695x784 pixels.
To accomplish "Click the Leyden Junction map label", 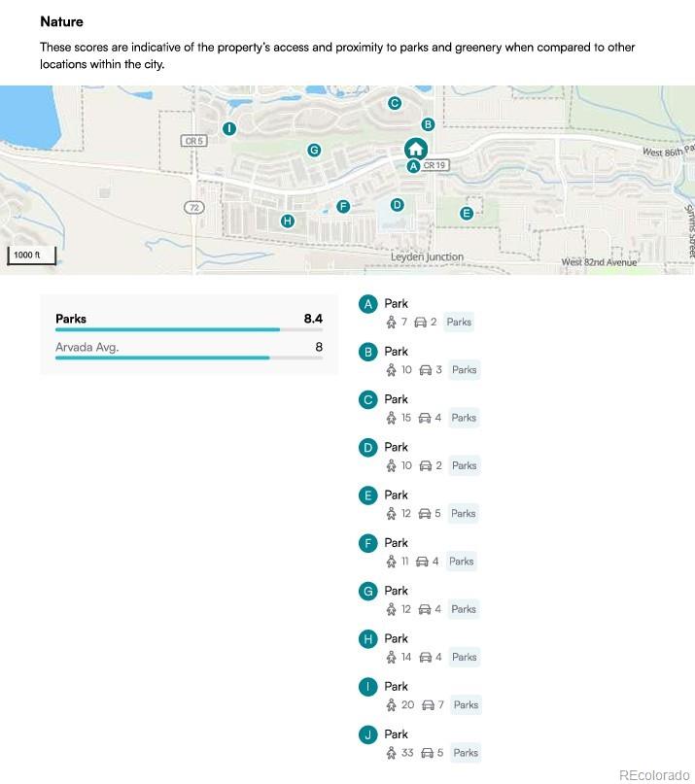I will [427, 257].
